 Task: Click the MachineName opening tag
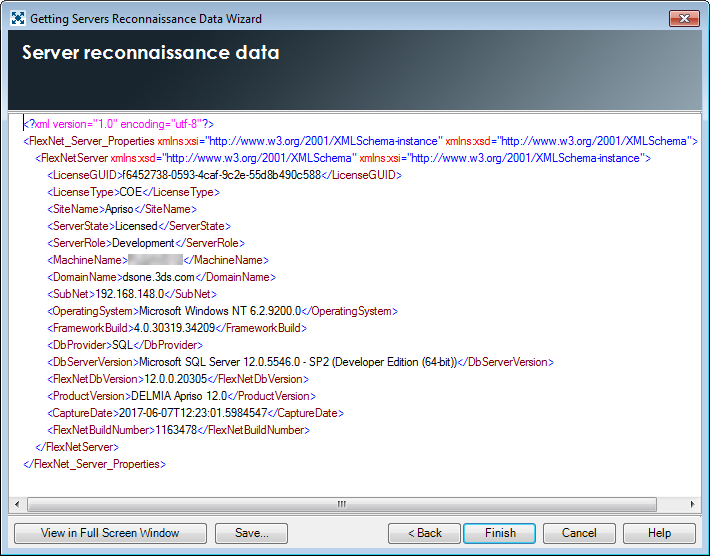[87, 260]
